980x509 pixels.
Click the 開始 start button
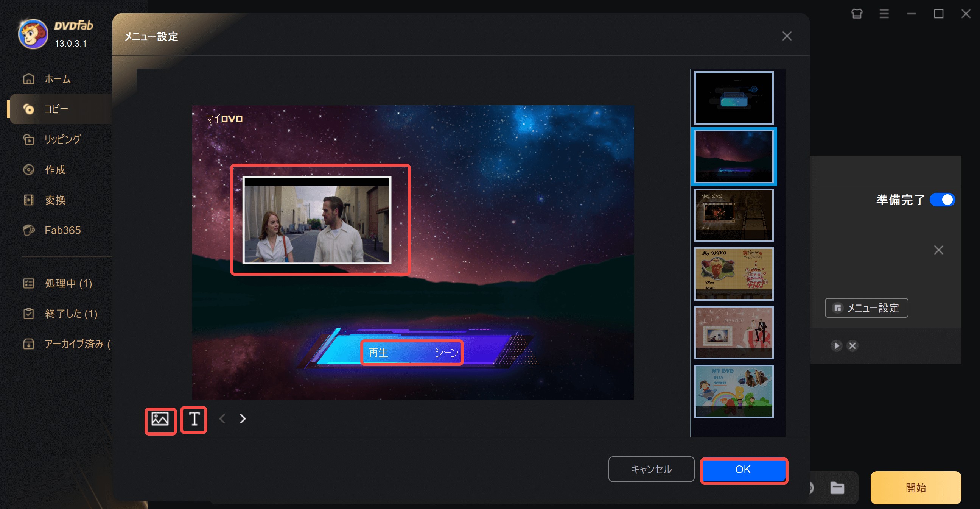[916, 487]
